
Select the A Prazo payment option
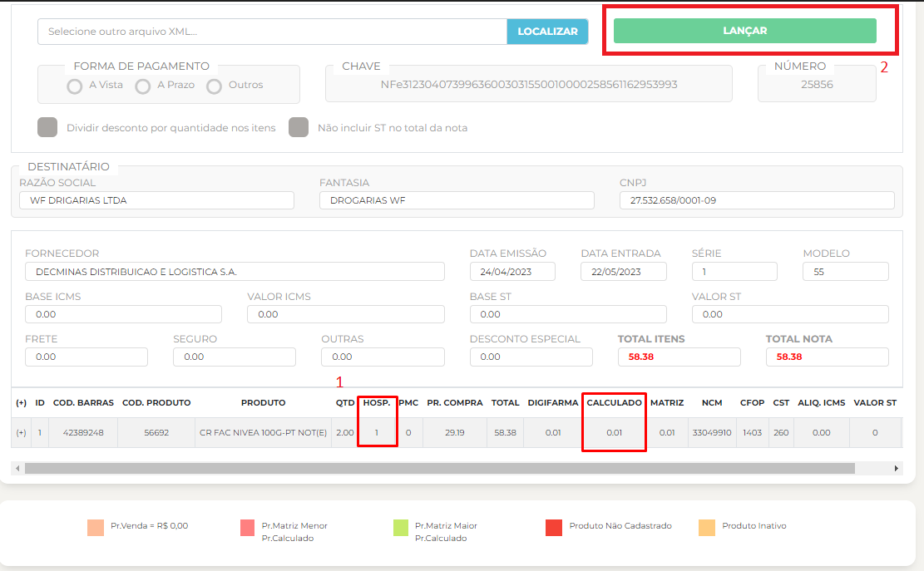[142, 86]
